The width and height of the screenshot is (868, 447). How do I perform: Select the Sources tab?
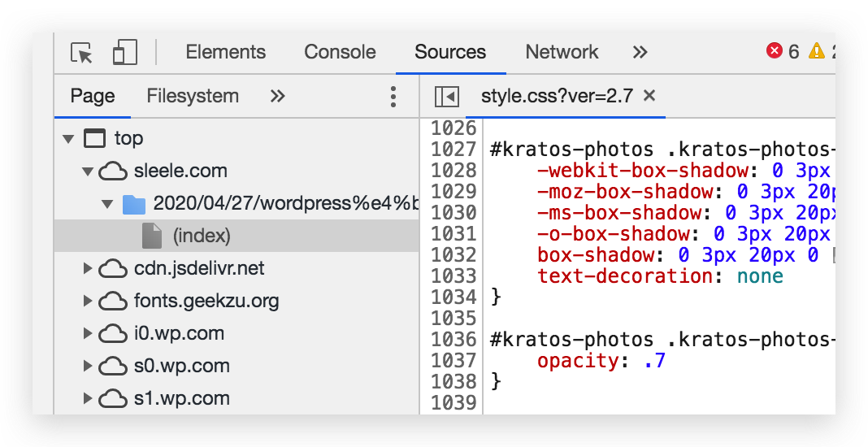click(x=450, y=52)
